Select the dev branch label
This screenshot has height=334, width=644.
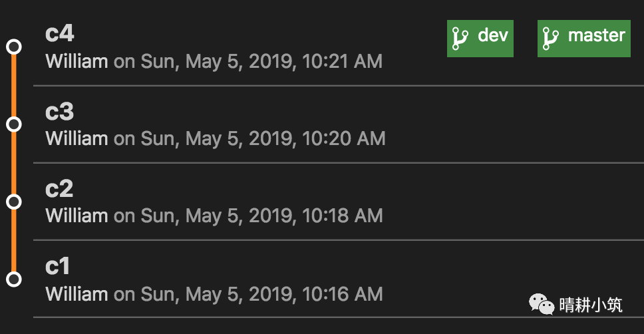point(493,36)
